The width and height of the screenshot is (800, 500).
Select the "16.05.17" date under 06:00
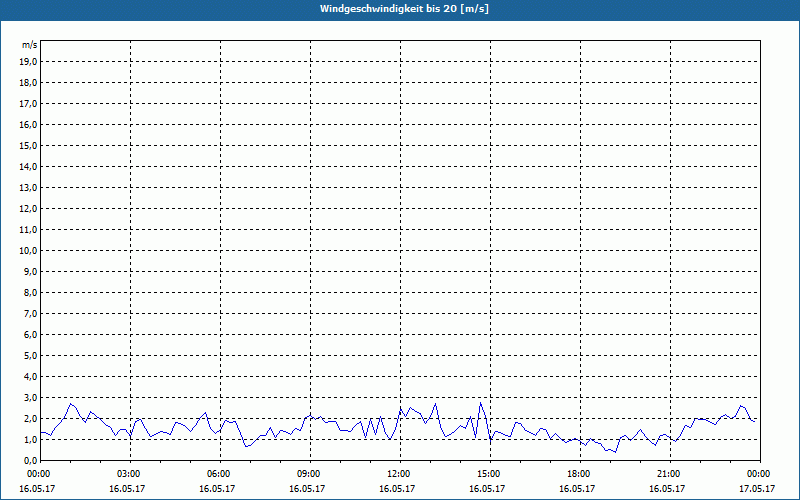click(217, 489)
